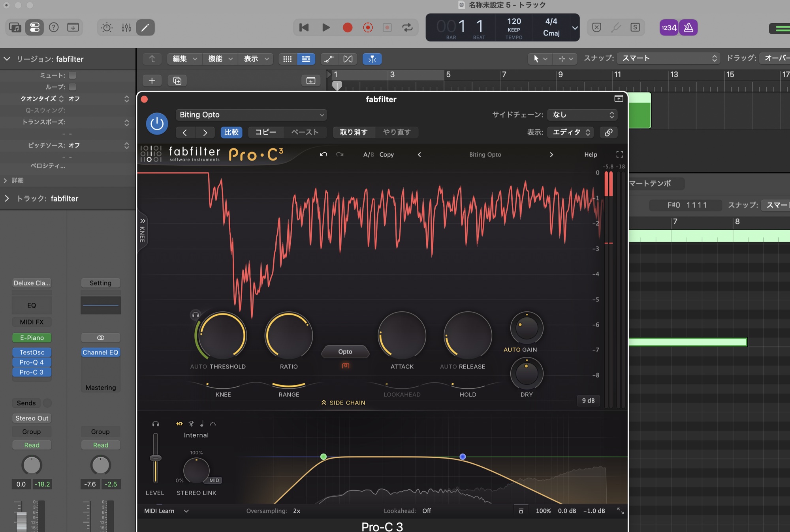Toggle 比較 compare button
Screen dimensions: 790x532
(231, 132)
